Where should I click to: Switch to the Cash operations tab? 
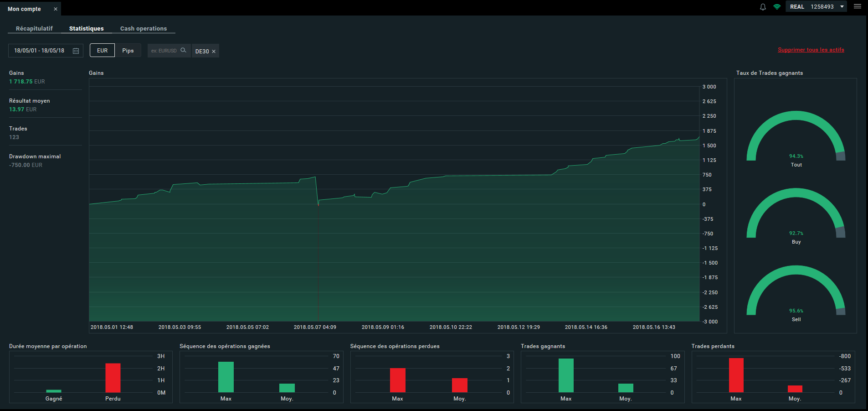[x=144, y=28]
